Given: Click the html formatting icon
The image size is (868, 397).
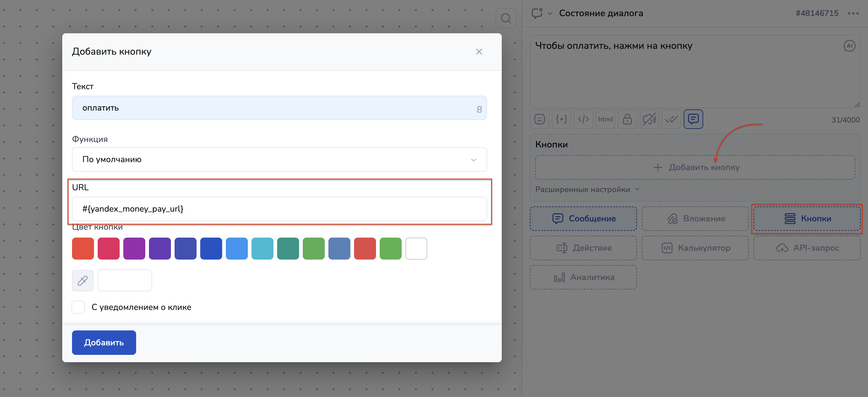Looking at the screenshot, I should (605, 119).
